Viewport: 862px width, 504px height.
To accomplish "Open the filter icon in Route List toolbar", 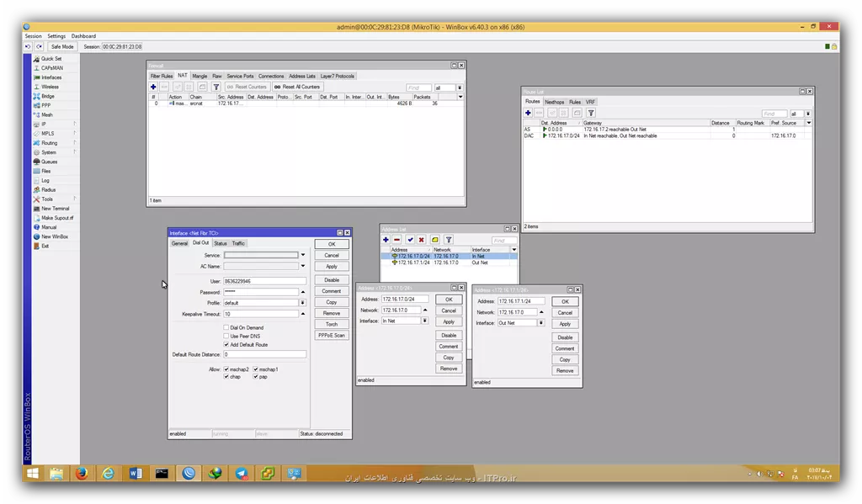I will (x=591, y=113).
